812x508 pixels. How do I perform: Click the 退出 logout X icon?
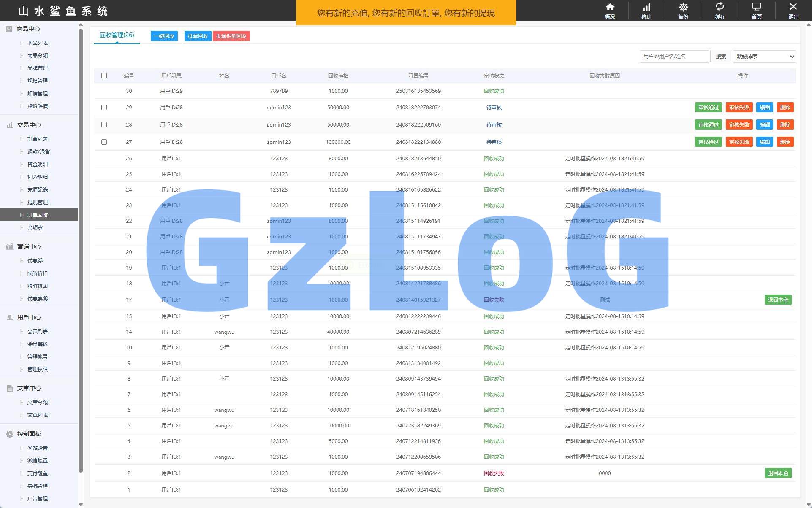(x=793, y=7)
